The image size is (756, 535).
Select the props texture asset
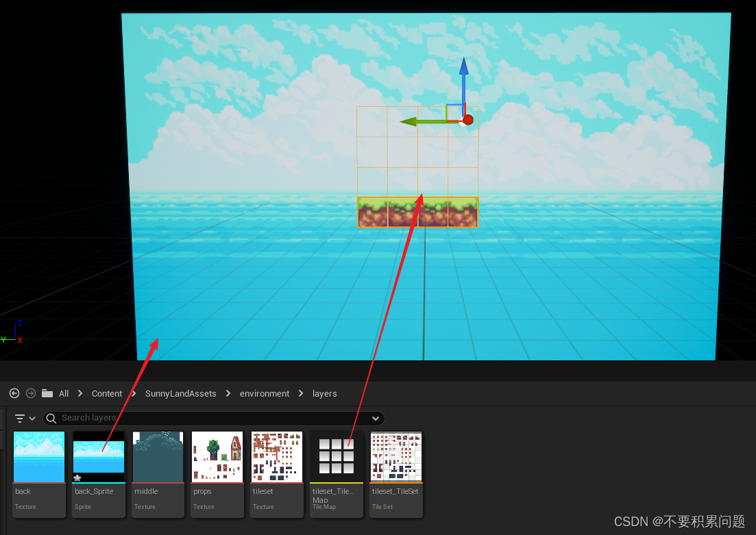pyautogui.click(x=217, y=474)
